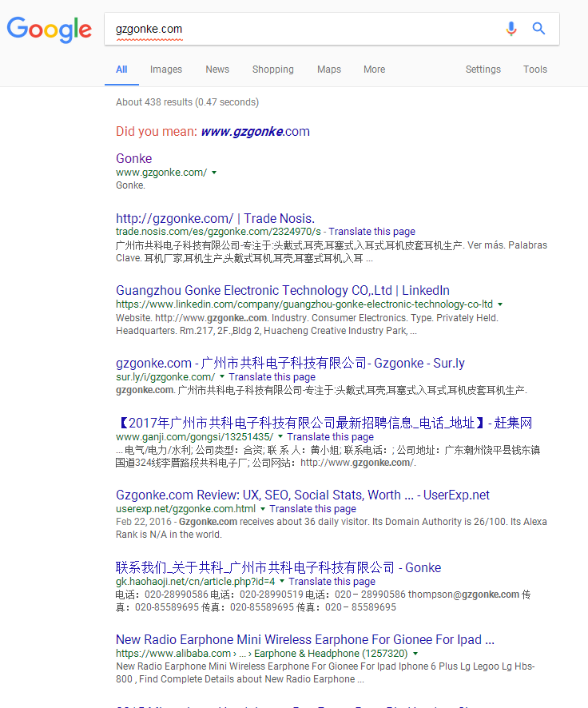The height and width of the screenshot is (708, 588).
Task: Click the URL trade.nosis.com/es/gzgonke.com/2324970/s
Action: point(218,232)
